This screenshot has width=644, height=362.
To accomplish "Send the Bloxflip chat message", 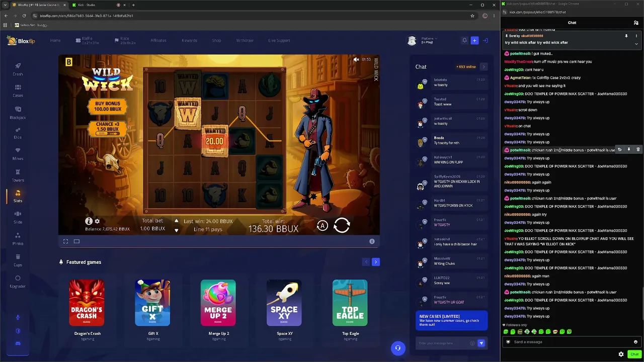I will 481,343.
